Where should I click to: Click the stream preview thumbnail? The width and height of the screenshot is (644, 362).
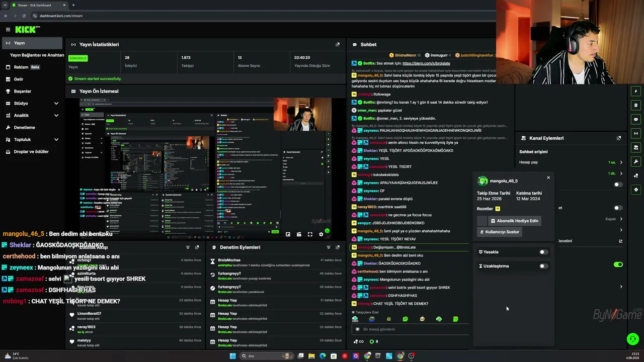pyautogui.click(x=206, y=168)
